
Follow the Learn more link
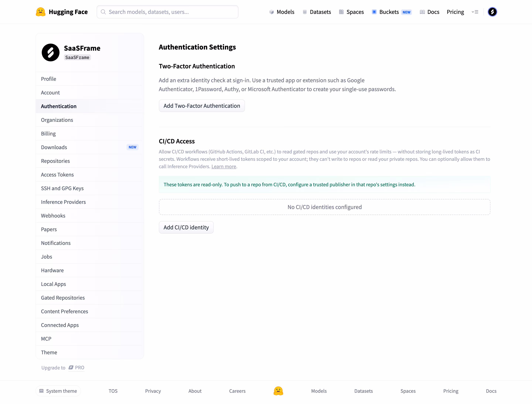point(224,167)
